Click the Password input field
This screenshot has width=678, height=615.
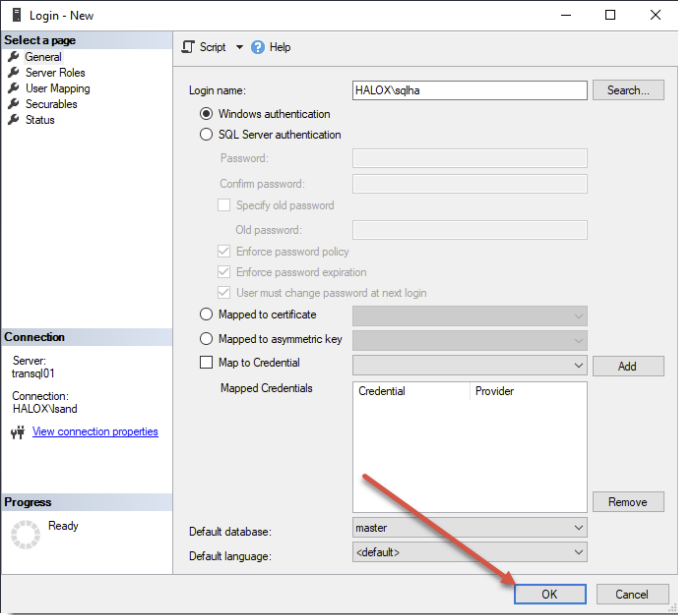pos(470,158)
